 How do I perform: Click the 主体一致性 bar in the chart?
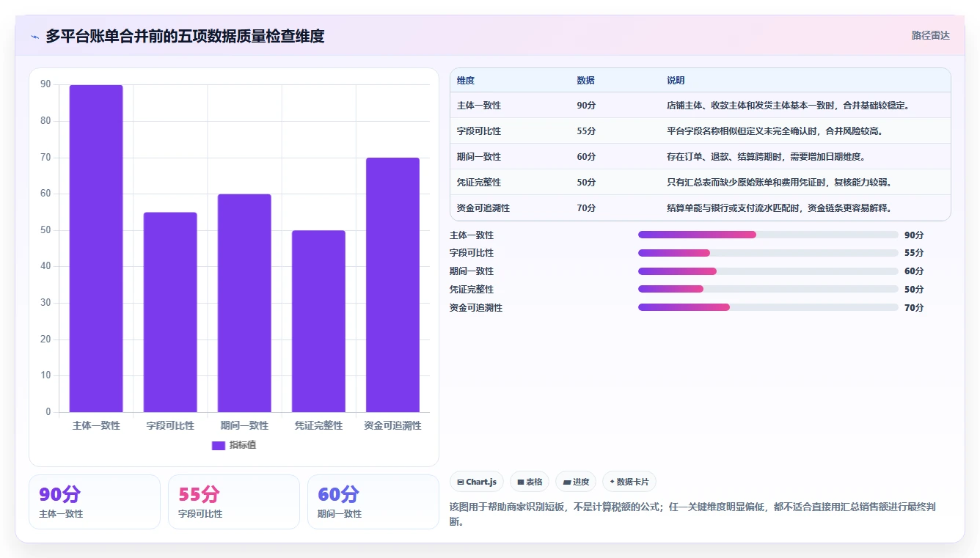click(96, 249)
